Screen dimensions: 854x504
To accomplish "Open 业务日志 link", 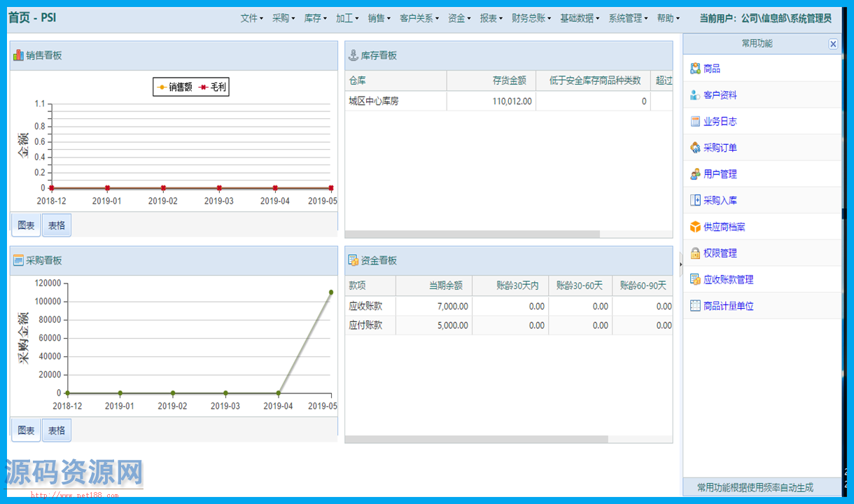I will coord(720,121).
